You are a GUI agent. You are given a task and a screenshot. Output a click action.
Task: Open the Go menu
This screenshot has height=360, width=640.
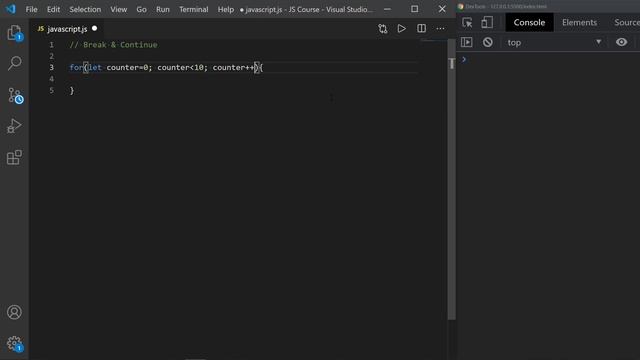click(141, 9)
